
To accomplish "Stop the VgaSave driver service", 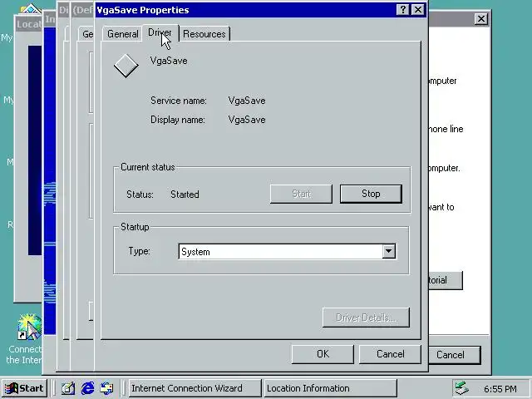I will tap(371, 194).
